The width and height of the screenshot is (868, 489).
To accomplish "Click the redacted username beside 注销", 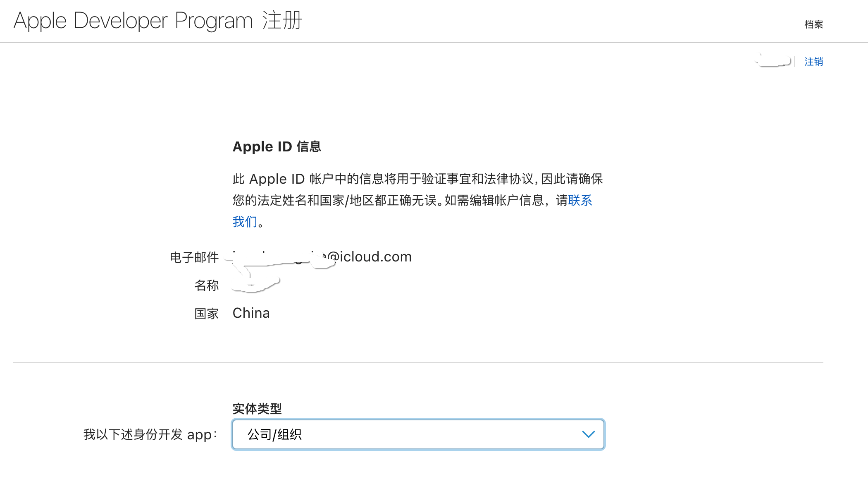I will pos(773,61).
